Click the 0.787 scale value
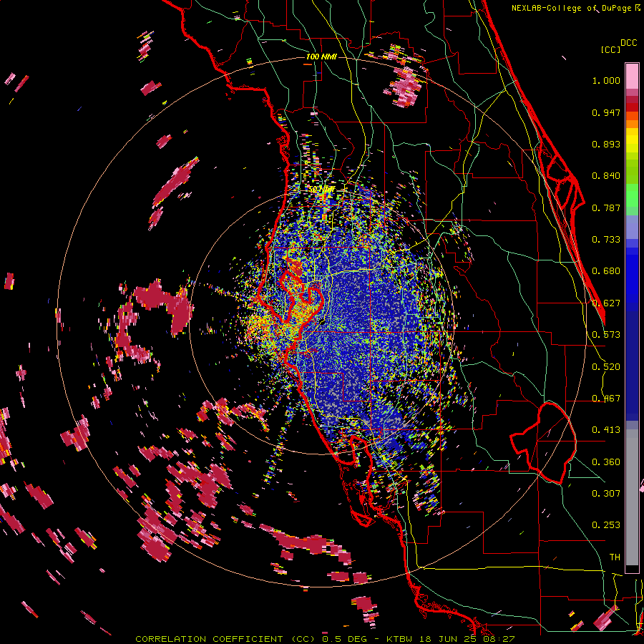This screenshot has height=644, width=644. [606, 208]
